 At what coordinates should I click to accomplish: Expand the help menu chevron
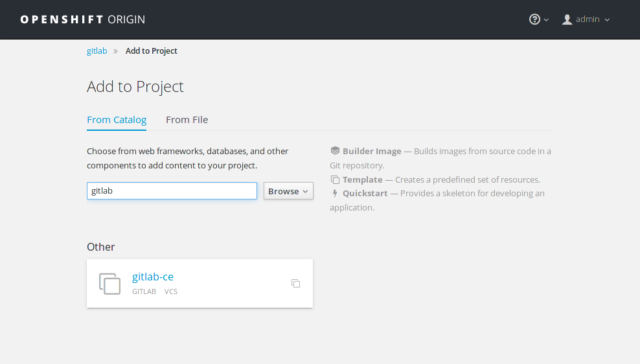click(x=546, y=20)
